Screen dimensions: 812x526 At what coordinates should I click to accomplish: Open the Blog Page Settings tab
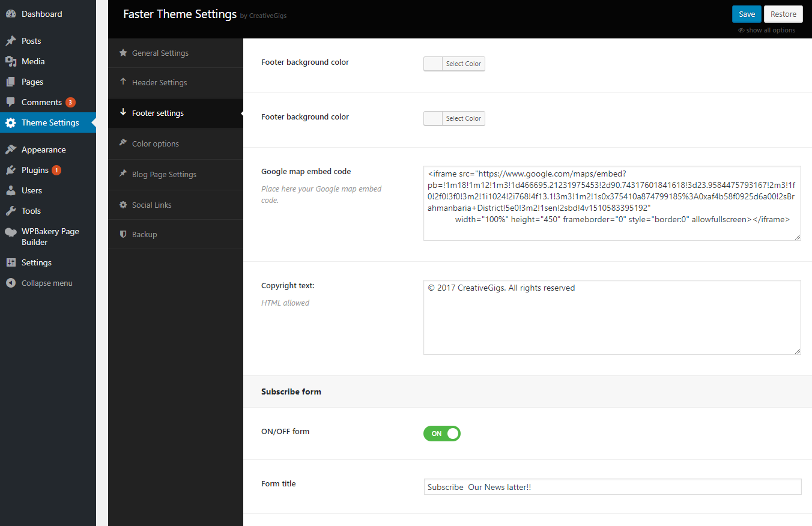[164, 174]
